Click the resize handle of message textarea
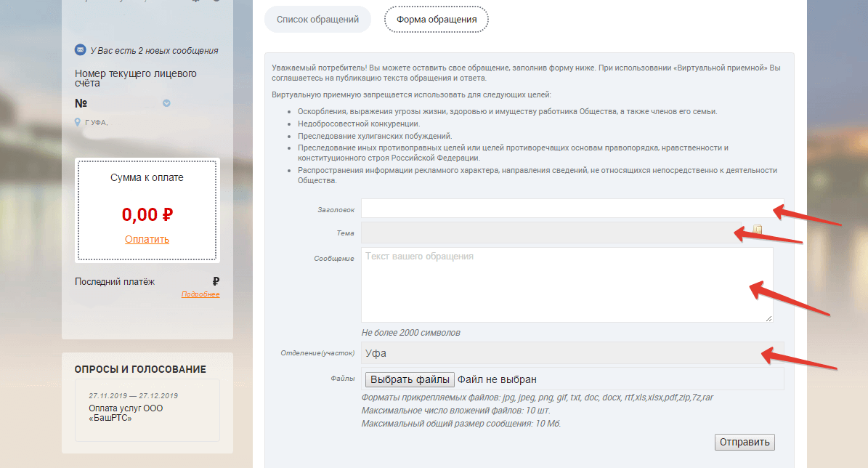The image size is (868, 468). pyautogui.click(x=769, y=318)
